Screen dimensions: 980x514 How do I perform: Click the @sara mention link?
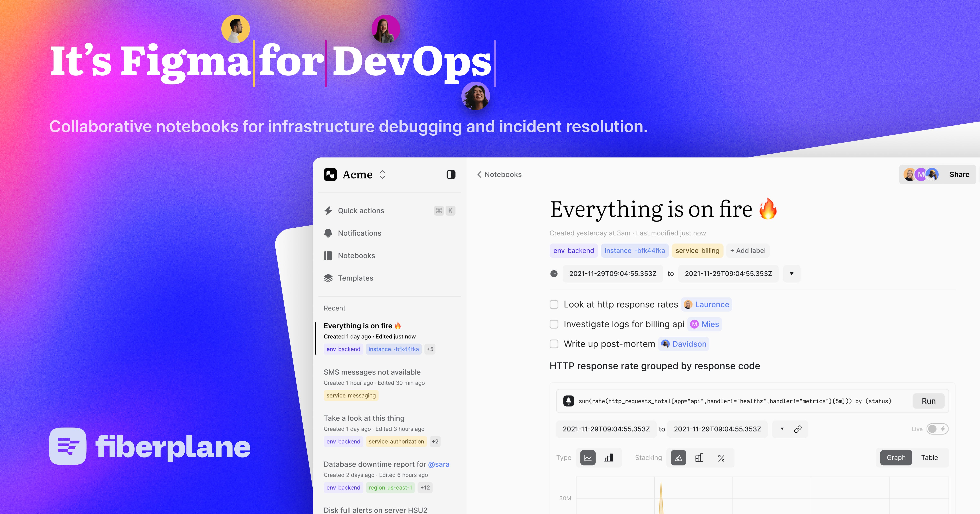tap(439, 464)
